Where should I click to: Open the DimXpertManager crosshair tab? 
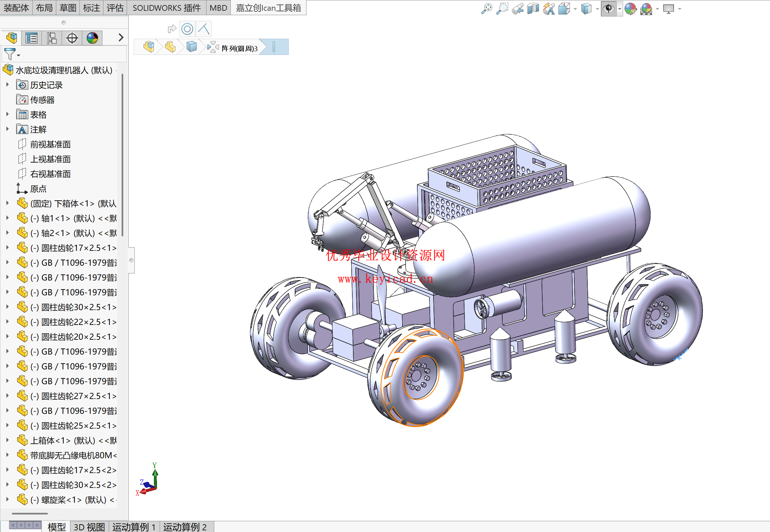72,38
